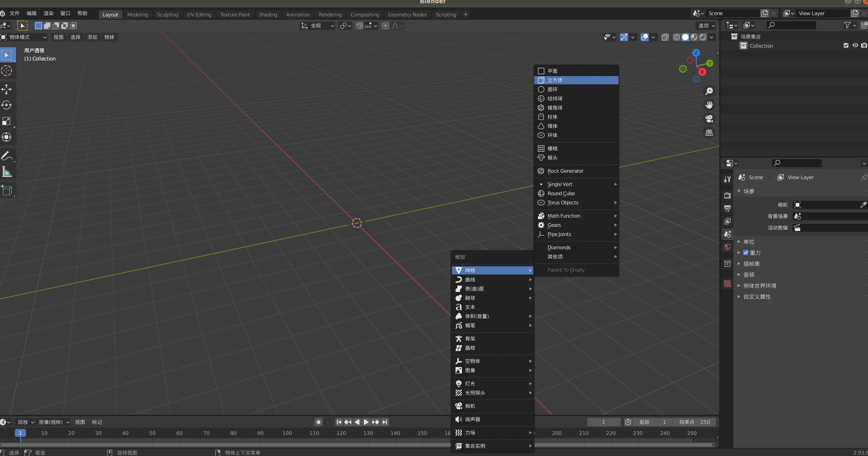Select the Transform tool
Image resolution: width=868 pixels, height=456 pixels.
(x=7, y=137)
